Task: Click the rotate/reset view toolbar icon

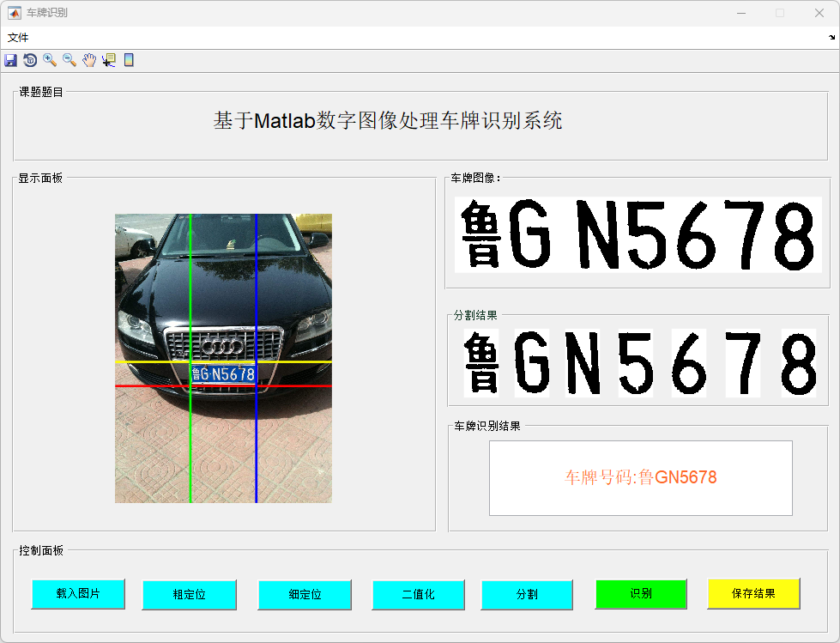Action: point(30,60)
